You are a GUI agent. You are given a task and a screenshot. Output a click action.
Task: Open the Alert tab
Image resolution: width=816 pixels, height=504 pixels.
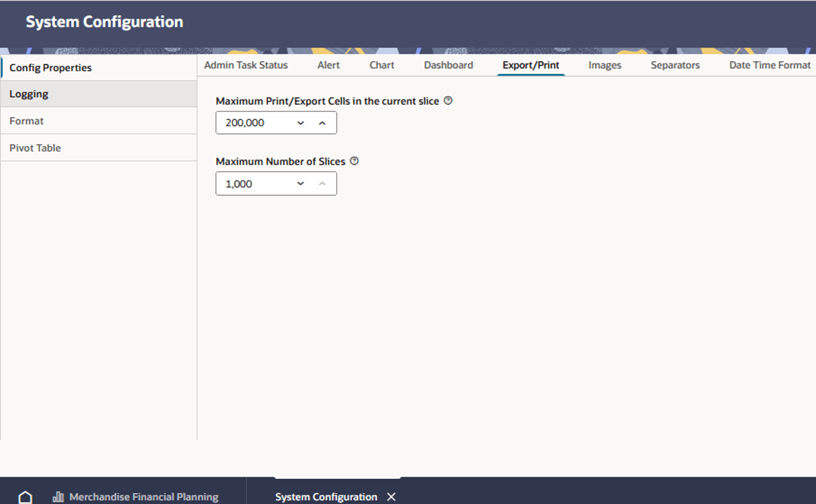pos(328,65)
